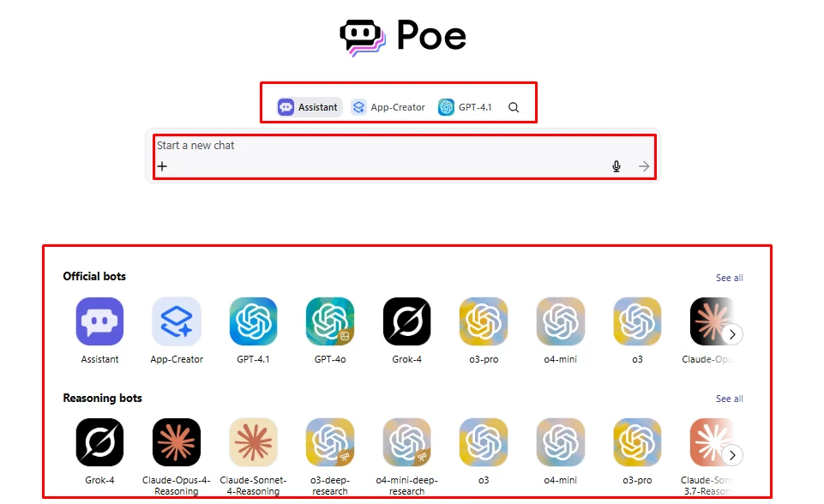Open the o4-mini-deep-research bot
This screenshot has height=504, width=824.
[x=406, y=442]
